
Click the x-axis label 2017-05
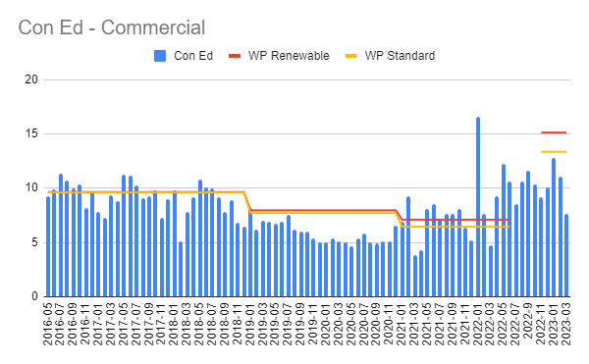[124, 324]
